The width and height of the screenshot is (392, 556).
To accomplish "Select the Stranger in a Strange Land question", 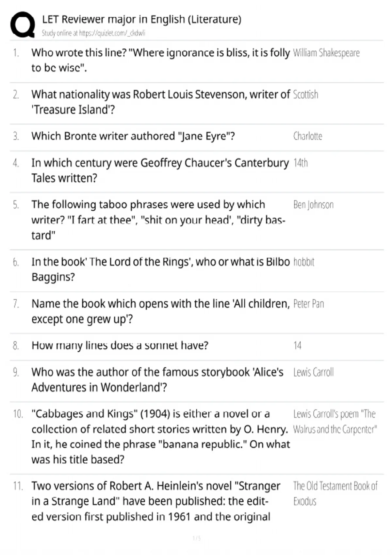I will click(156, 501).
